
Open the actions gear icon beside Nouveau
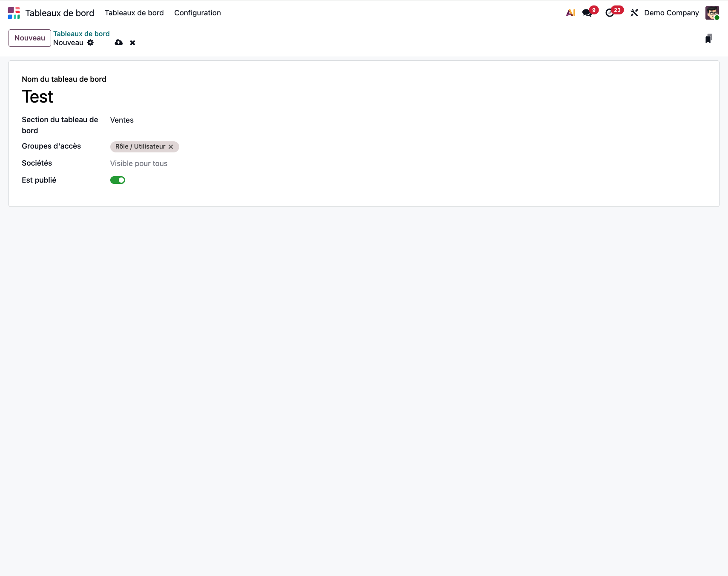(90, 43)
